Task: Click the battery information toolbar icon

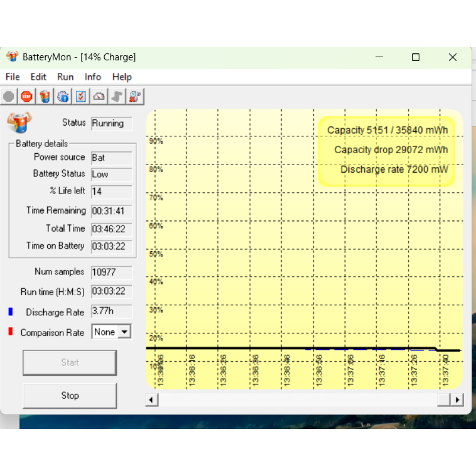Action: pos(45,97)
